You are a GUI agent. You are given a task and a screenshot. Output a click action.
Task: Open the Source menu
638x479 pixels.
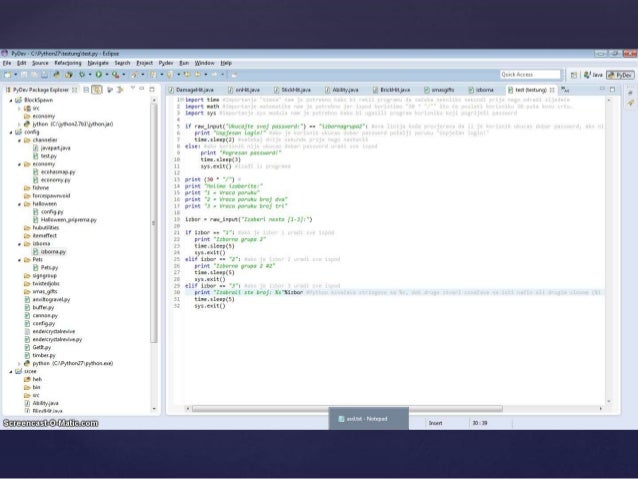tap(40, 63)
